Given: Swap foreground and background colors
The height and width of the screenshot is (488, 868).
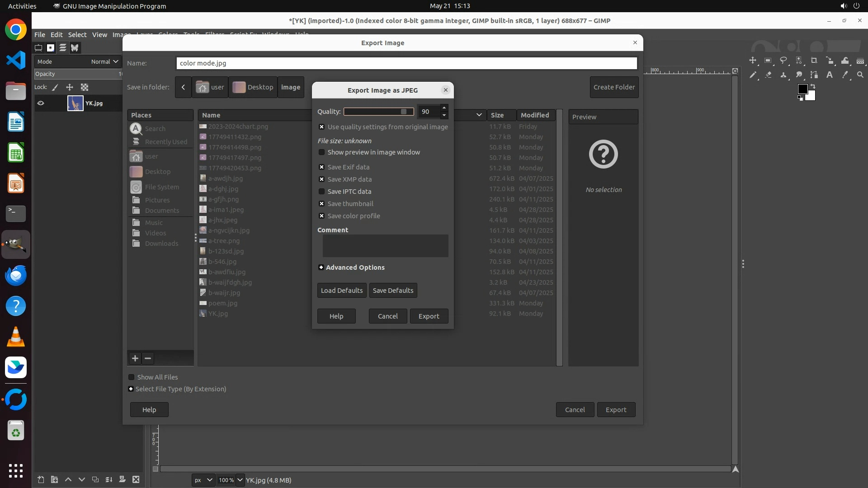Looking at the screenshot, I should pos(813,86).
